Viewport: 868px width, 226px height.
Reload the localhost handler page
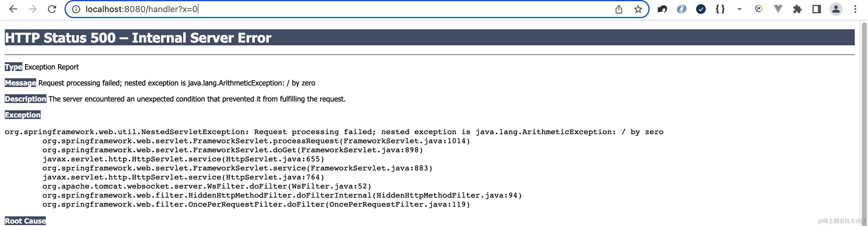coord(52,9)
